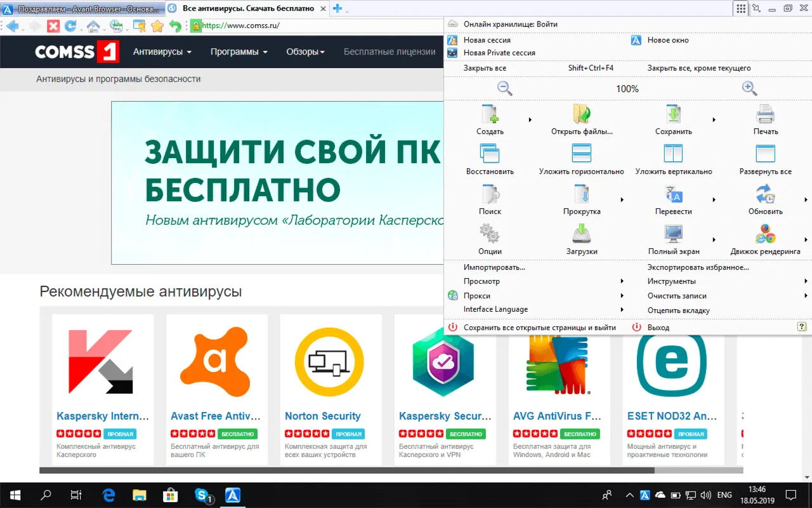Select Экспортировать избранное...

coord(698,267)
